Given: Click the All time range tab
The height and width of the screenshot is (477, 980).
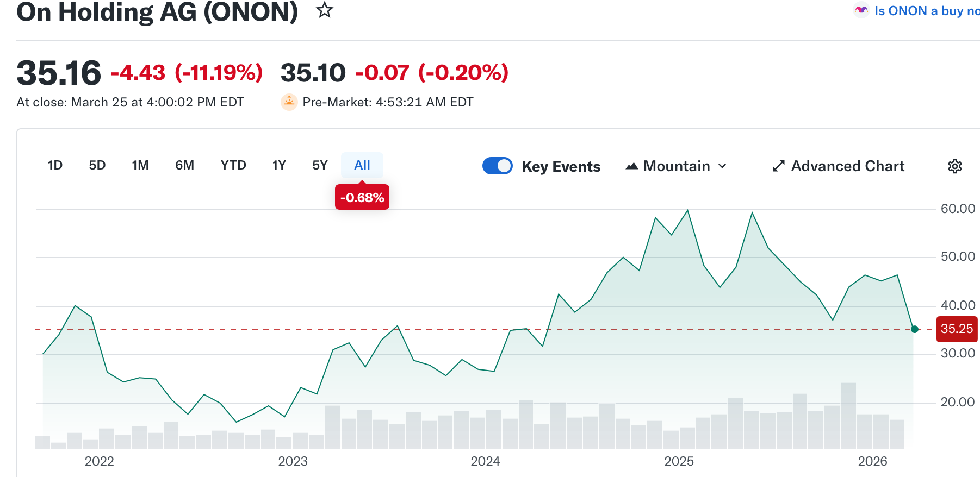Looking at the screenshot, I should (x=362, y=165).
